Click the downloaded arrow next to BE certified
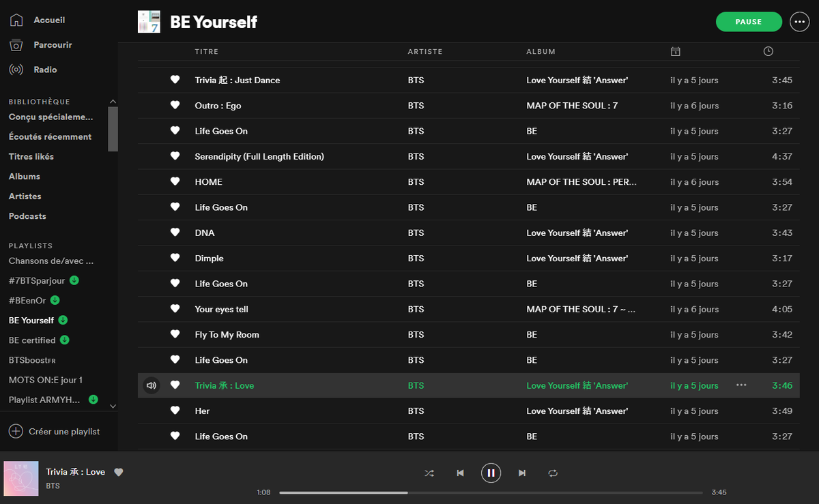Viewport: 819px width, 504px height. pyautogui.click(x=65, y=340)
